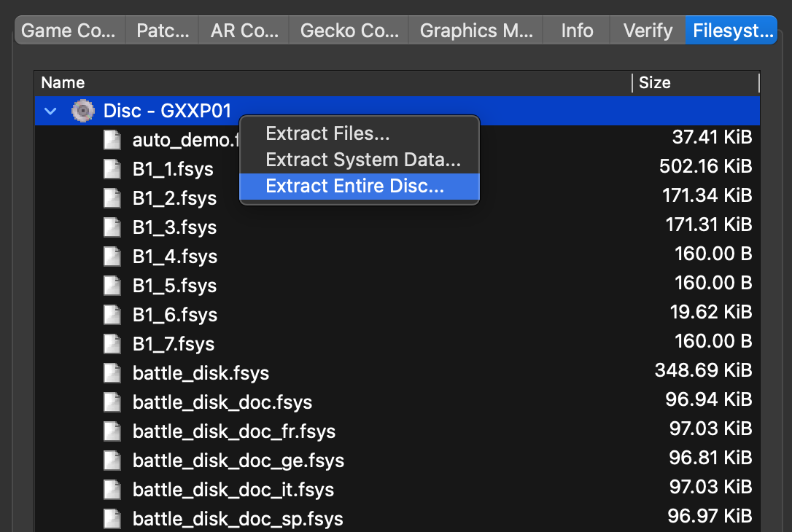Select the battle_disk_doc_ge.fsys file
Screen dimensions: 792x532
238,461
